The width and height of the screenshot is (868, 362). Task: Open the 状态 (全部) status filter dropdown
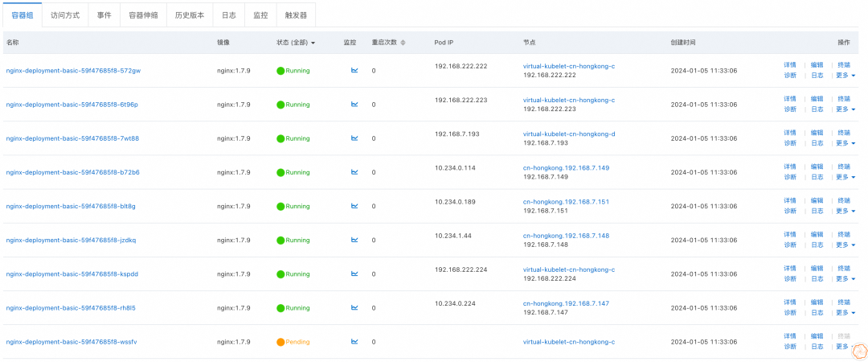pyautogui.click(x=296, y=43)
